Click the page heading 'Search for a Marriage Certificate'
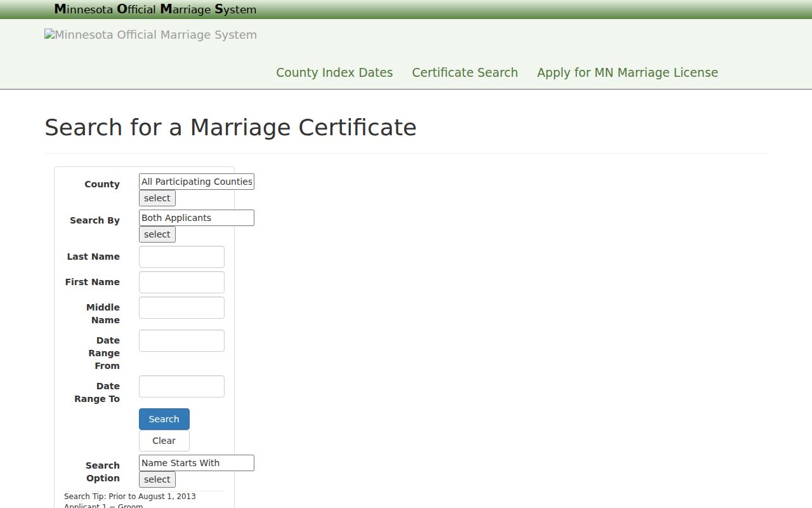812x508 pixels. pos(230,127)
